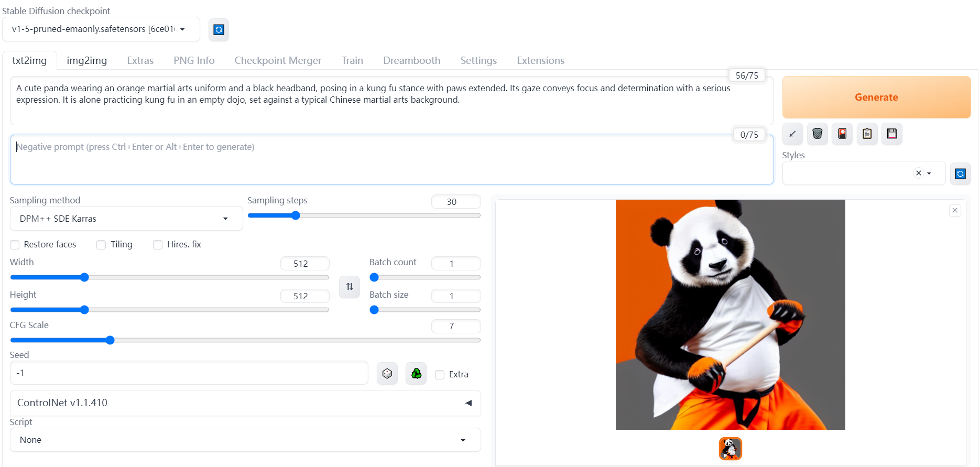Click the Seed input field
Image resolution: width=980 pixels, height=467 pixels.
(x=189, y=373)
